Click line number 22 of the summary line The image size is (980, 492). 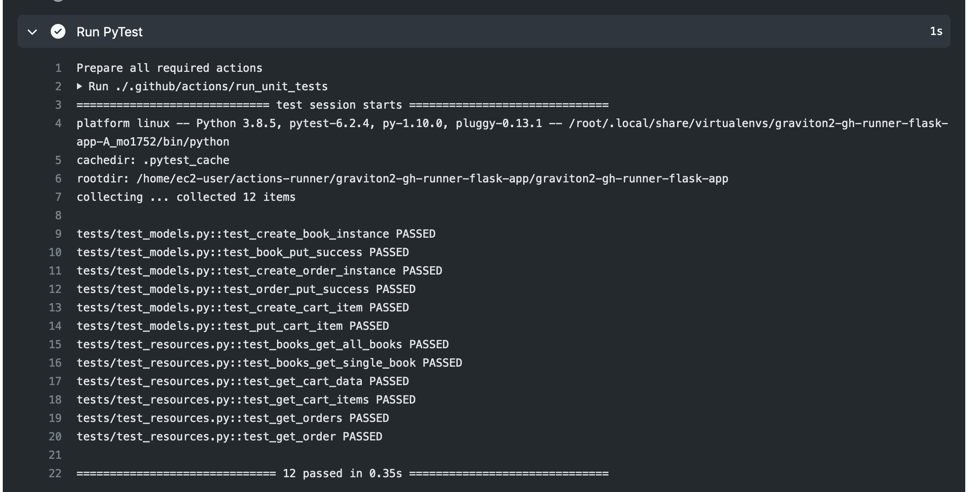[55, 474]
